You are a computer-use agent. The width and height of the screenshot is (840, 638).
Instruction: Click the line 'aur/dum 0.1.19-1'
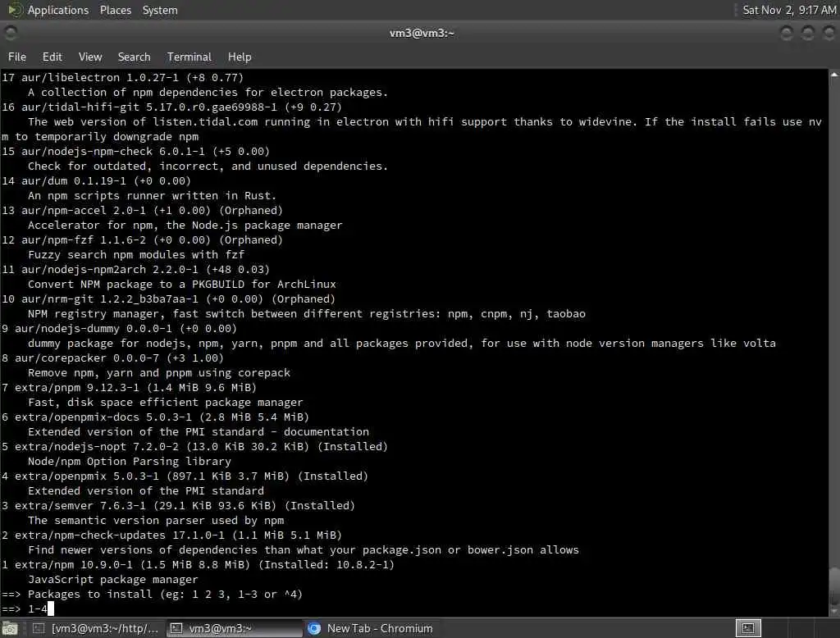click(x=97, y=181)
